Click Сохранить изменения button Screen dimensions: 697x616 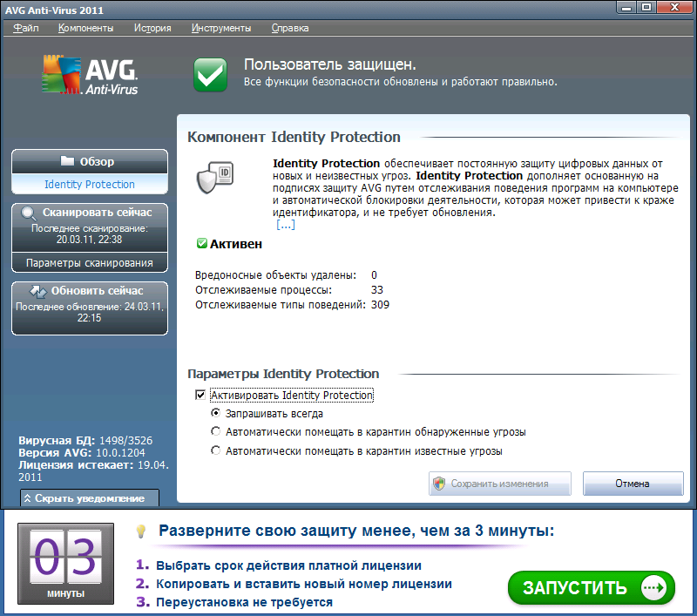pos(499,484)
